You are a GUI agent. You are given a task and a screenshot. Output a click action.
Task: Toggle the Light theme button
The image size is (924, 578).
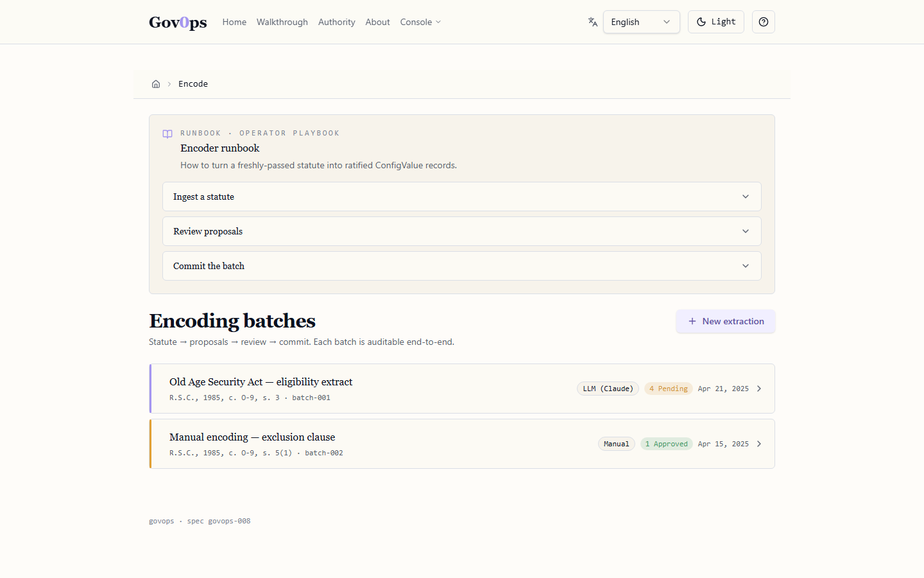(716, 22)
